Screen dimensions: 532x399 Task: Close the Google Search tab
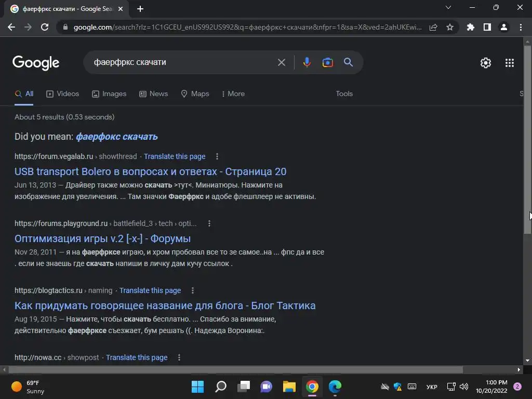[121, 9]
